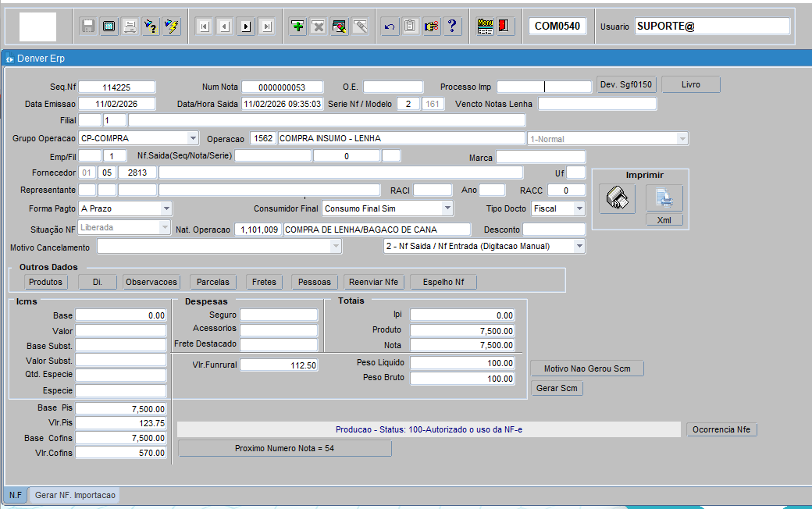This screenshot has height=509, width=812.
Task: Open the Ocorrencia Nfe button
Action: 722,429
